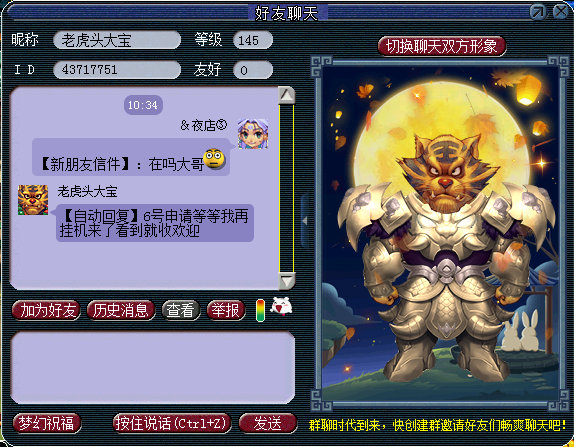Click the scrollbar up arrow

pyautogui.click(x=286, y=96)
